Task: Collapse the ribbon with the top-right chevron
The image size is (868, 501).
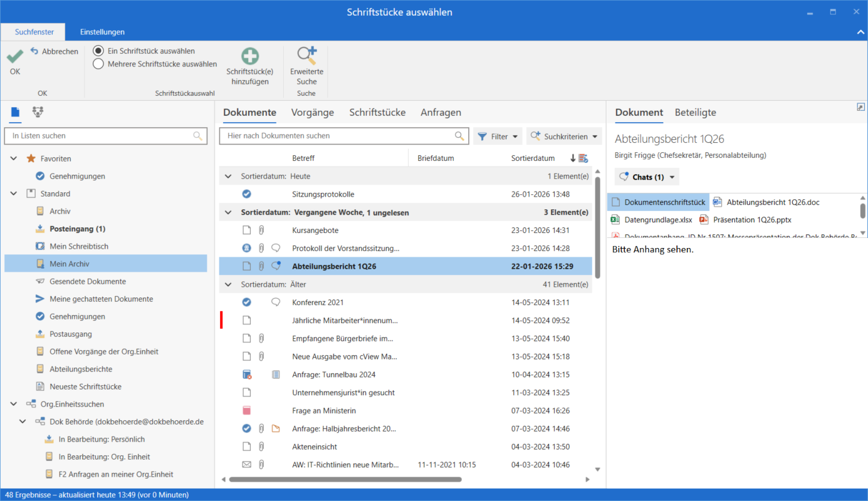Action: [x=860, y=32]
